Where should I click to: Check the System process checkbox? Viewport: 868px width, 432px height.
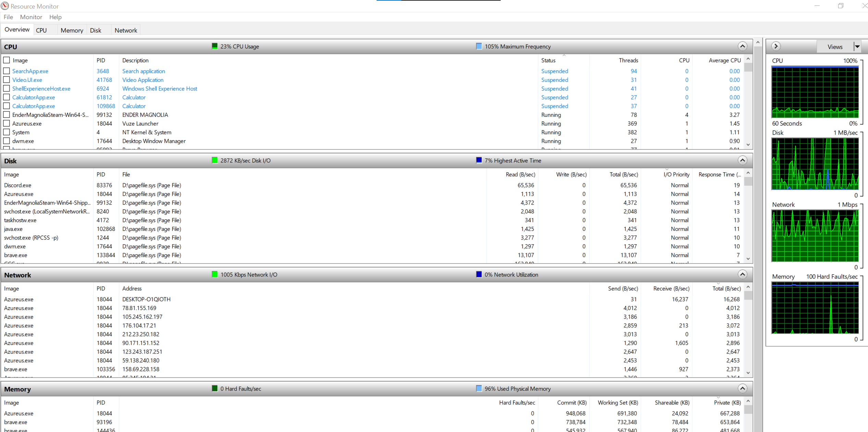click(x=7, y=132)
